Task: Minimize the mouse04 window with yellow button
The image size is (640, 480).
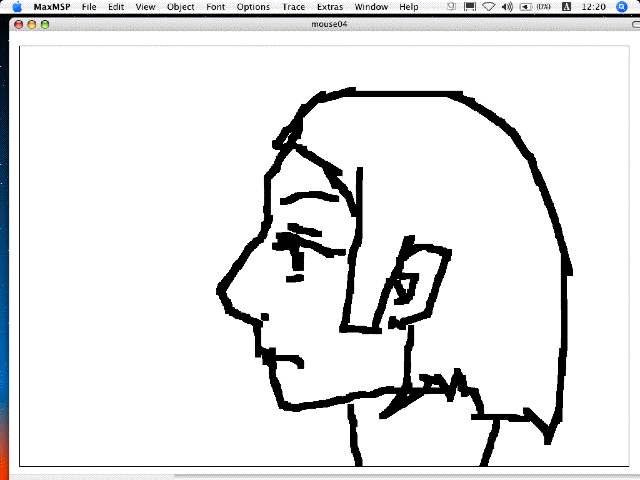Action: pyautogui.click(x=32, y=24)
